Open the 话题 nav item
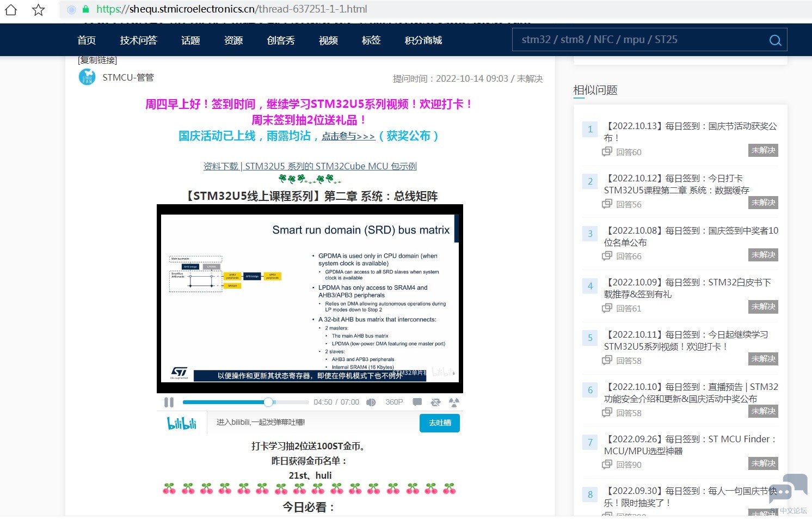The image size is (812, 519). click(x=190, y=40)
